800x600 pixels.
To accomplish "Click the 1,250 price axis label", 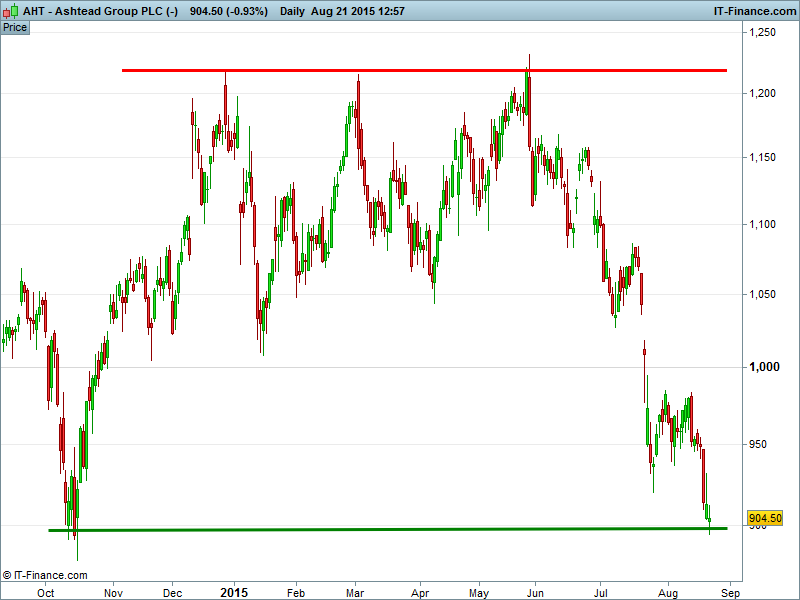I will click(x=762, y=33).
